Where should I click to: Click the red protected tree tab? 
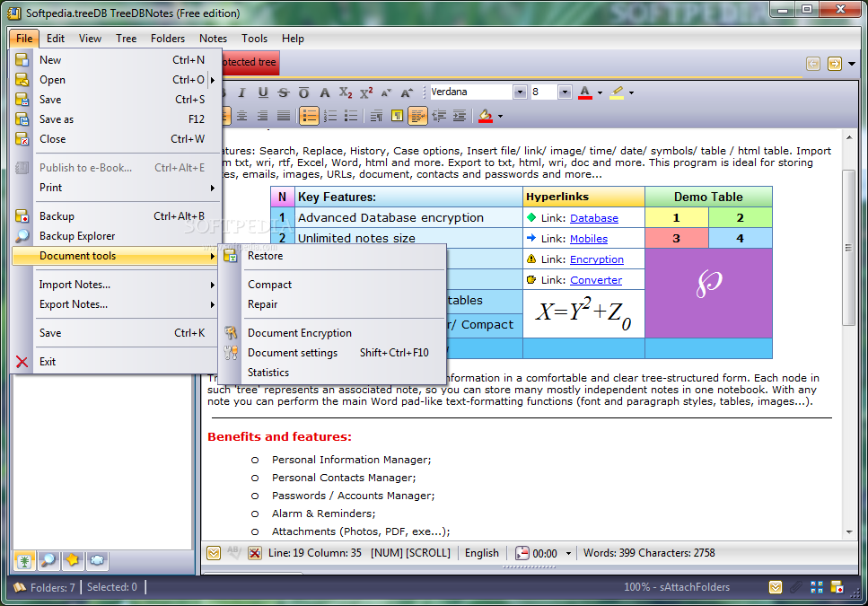(x=250, y=63)
